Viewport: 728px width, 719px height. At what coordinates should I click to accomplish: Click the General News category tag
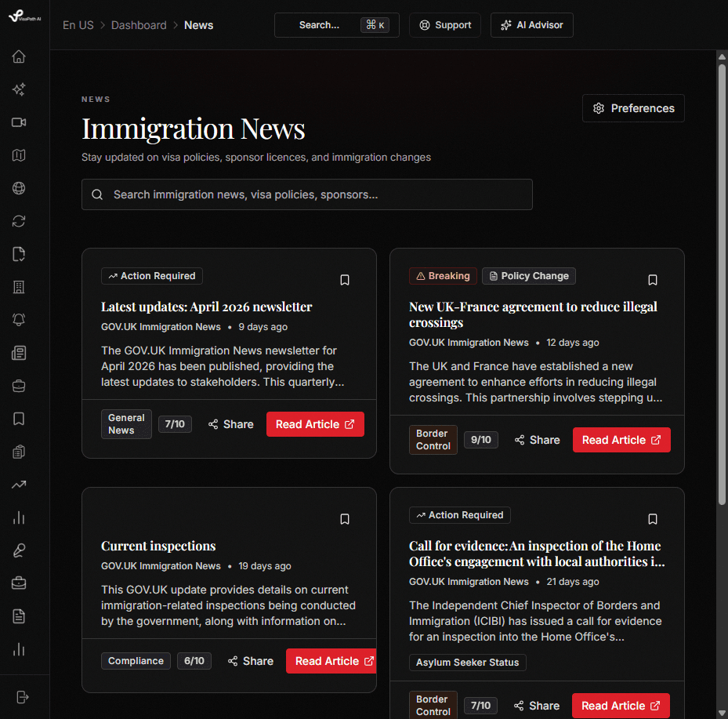[x=126, y=424]
